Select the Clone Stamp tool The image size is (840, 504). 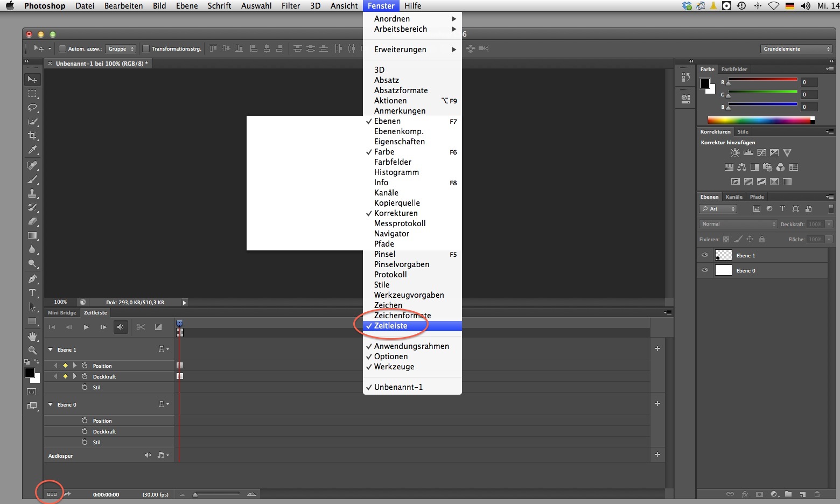tap(32, 193)
